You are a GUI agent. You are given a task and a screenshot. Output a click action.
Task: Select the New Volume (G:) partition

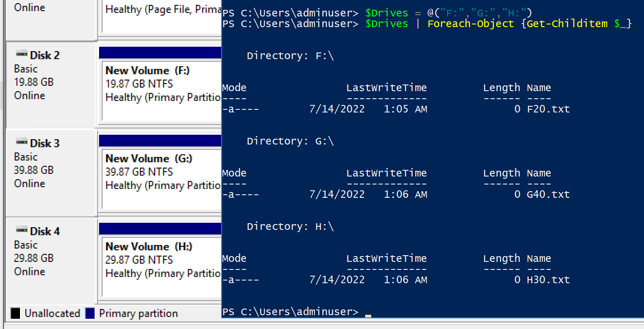(162, 179)
